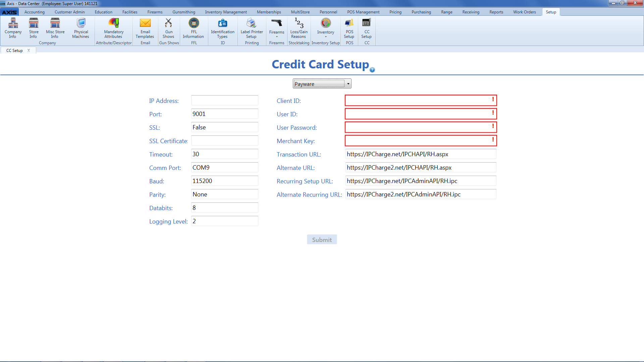Open the Pricing ribbon tab

click(395, 12)
